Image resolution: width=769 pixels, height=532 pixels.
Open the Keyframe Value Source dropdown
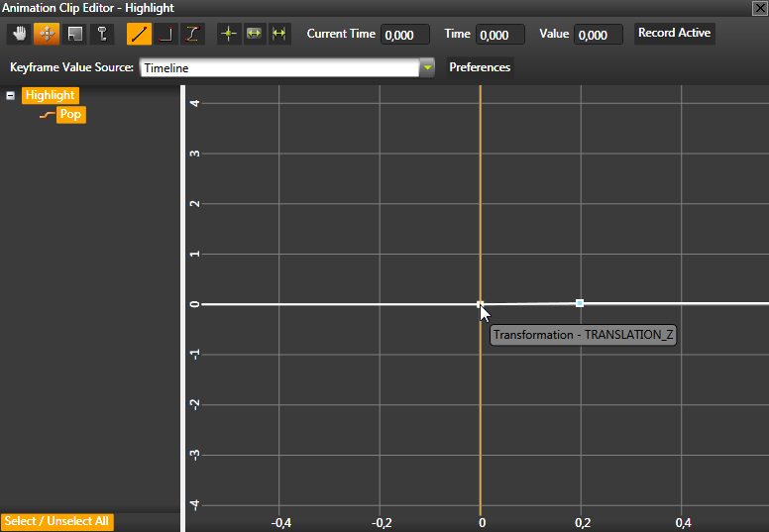click(427, 68)
